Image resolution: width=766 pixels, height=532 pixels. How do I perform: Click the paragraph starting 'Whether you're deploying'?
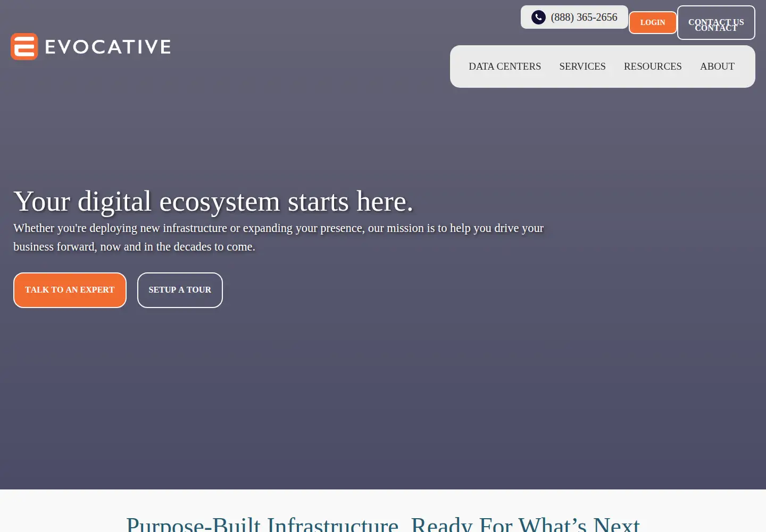click(x=278, y=237)
